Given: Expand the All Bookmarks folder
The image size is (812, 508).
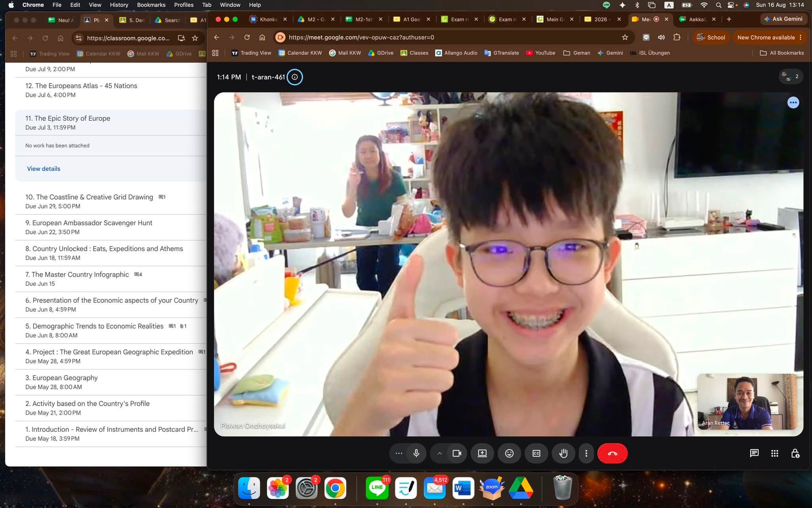Looking at the screenshot, I should pos(782,53).
